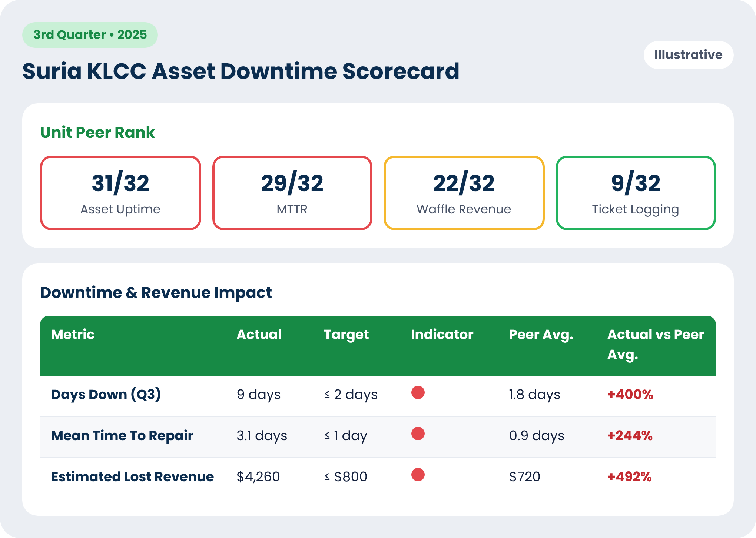
Task: Select the Mean Time To Repair row label
Action: [x=122, y=435]
